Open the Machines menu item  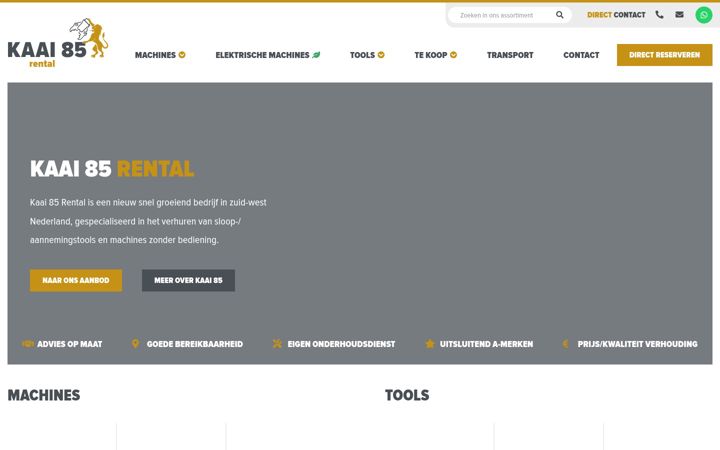tap(155, 55)
